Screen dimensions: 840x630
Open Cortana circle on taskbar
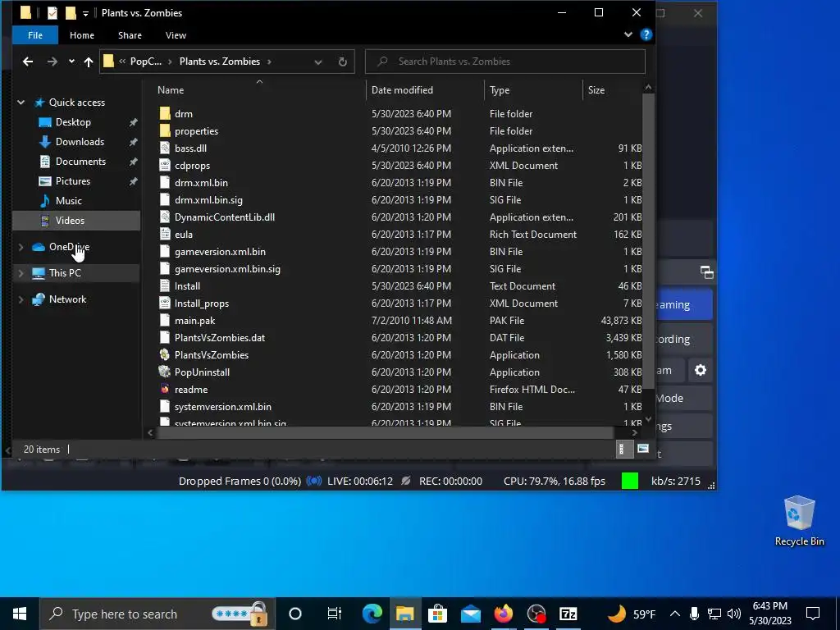[295, 614]
